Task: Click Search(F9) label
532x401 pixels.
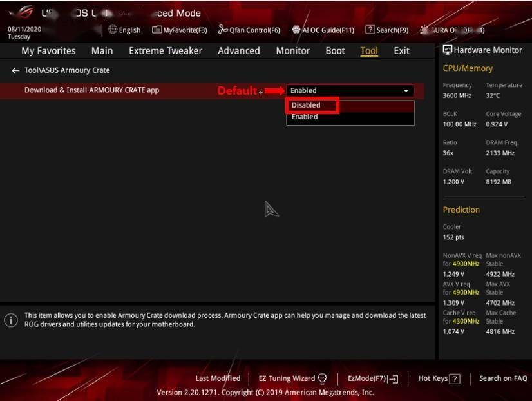Action: click(x=392, y=30)
